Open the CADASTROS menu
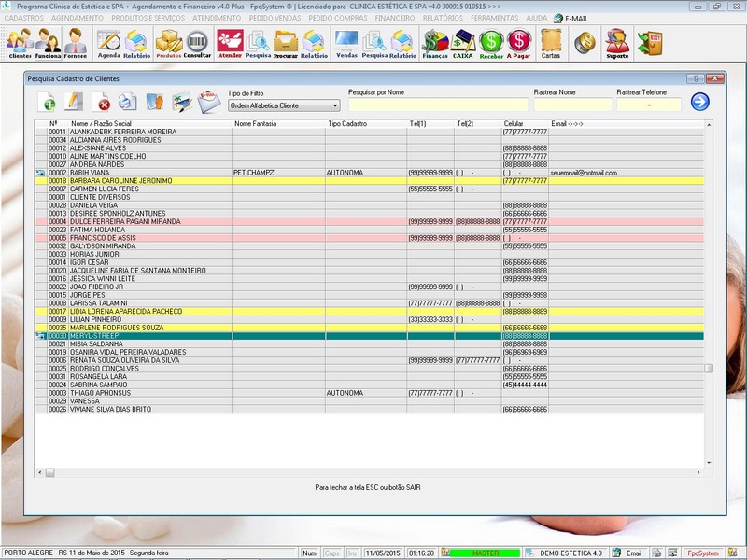This screenshot has height=560, width=747. point(24,18)
